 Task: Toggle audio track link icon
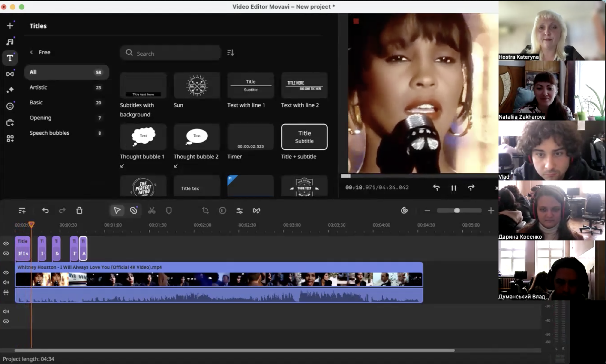click(x=6, y=321)
